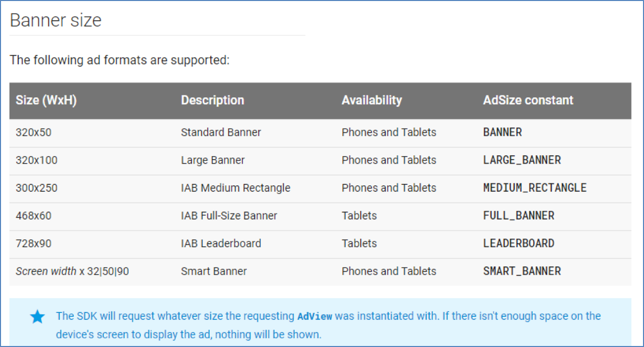Click the blue star note icon
Viewport: 644px width, 347px height.
point(37,317)
